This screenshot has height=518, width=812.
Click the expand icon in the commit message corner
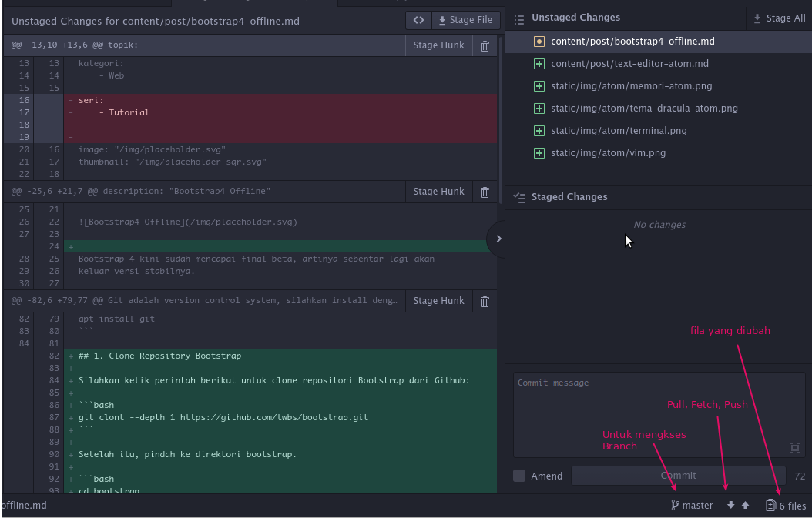(794, 448)
